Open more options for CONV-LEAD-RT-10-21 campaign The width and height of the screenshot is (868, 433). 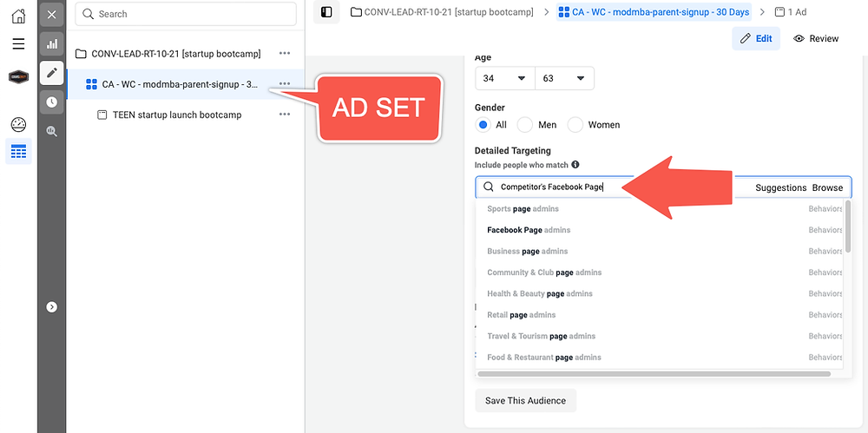point(285,53)
